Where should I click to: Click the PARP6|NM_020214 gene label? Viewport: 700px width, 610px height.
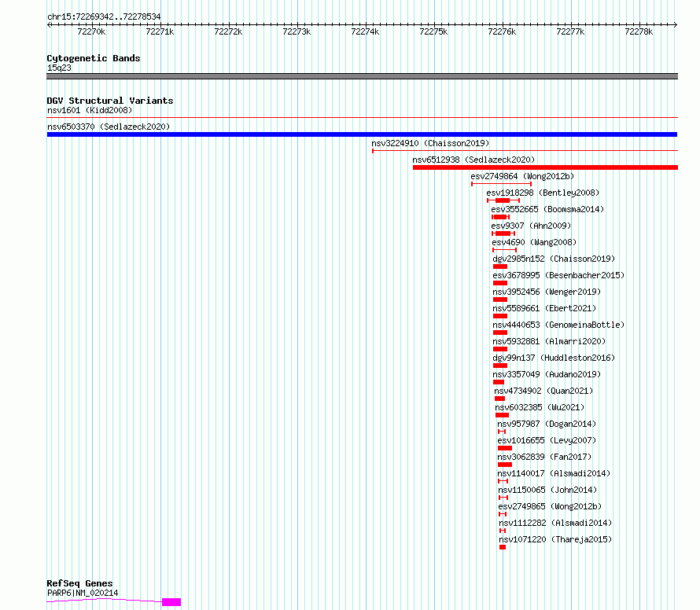pyautogui.click(x=83, y=593)
